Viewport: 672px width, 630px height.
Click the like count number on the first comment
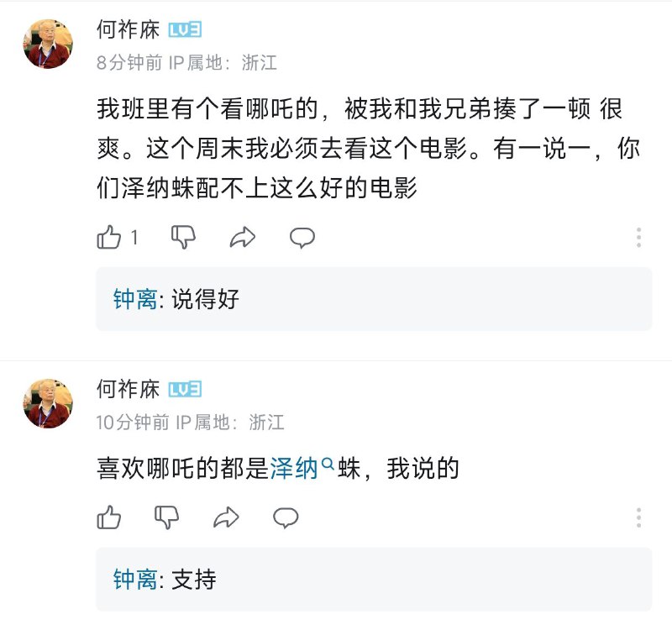click(134, 238)
